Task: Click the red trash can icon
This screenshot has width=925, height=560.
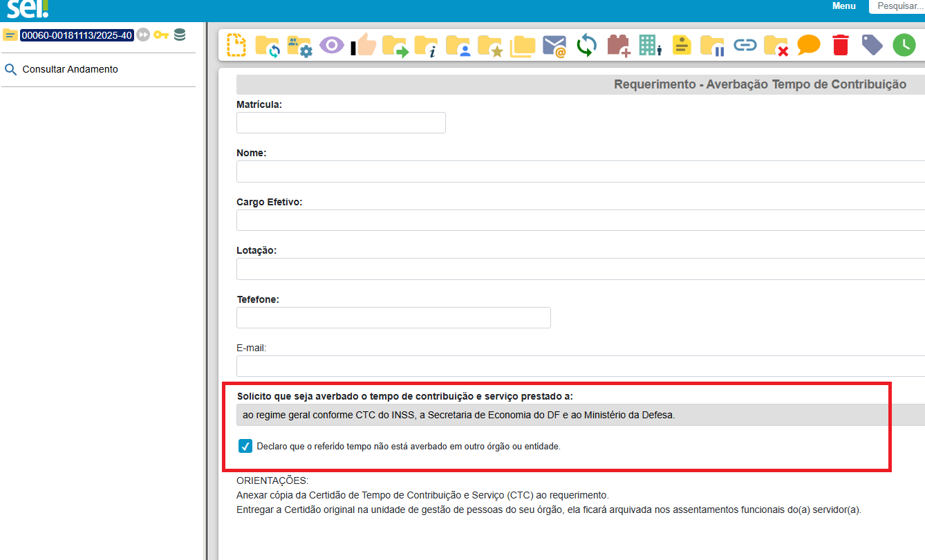Action: click(840, 46)
